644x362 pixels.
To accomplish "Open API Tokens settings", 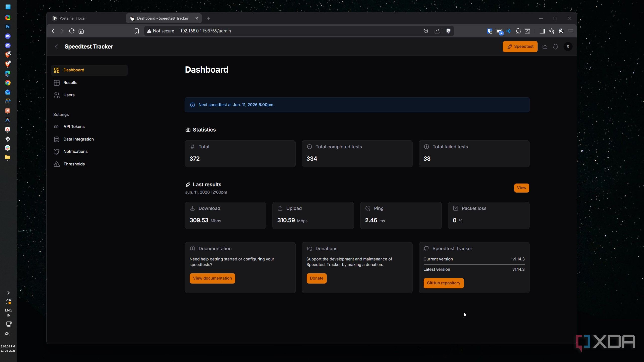I will [89, 127].
